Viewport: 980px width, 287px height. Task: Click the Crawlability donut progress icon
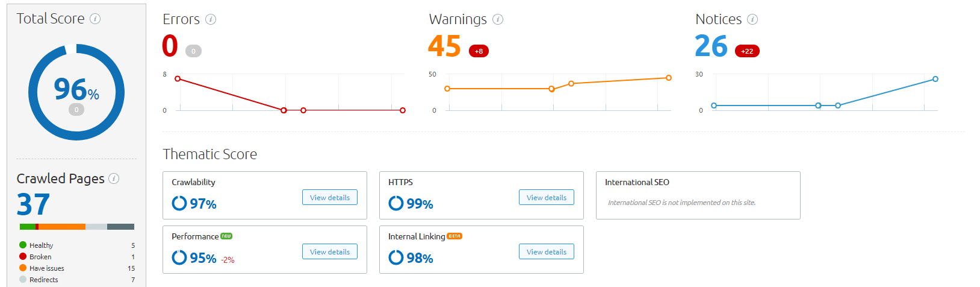[179, 203]
